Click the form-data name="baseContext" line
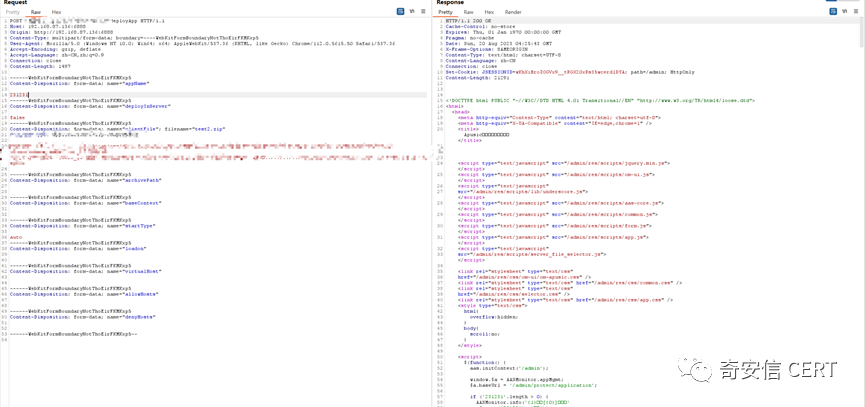 pos(86,203)
